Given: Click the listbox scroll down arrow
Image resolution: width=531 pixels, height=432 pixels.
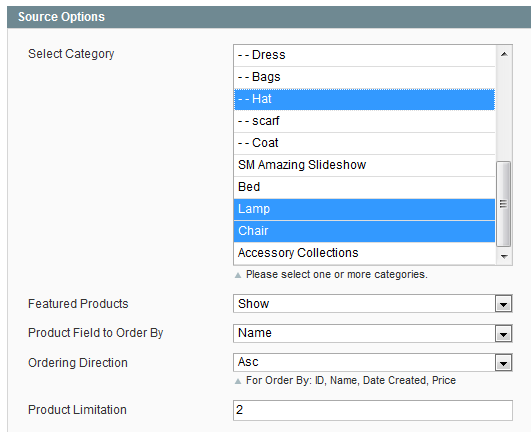Looking at the screenshot, I should 504,256.
